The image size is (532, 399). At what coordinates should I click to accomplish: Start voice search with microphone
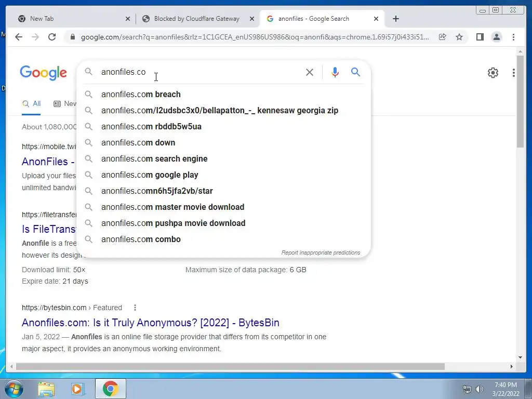pos(335,72)
